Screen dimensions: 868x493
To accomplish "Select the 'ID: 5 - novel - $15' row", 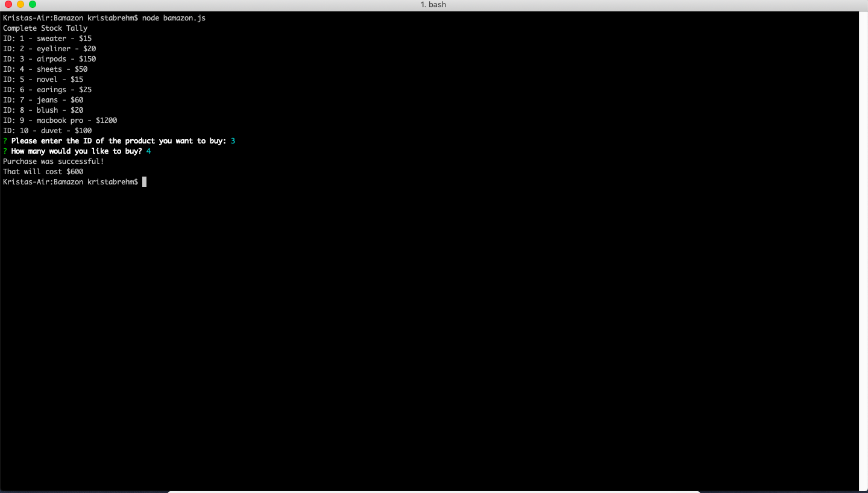I will point(43,80).
